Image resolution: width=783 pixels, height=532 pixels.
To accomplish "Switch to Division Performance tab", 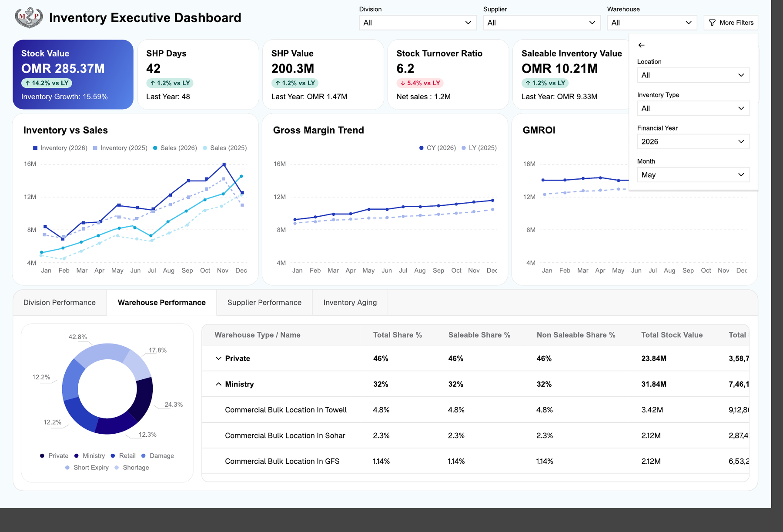I will (x=60, y=302).
